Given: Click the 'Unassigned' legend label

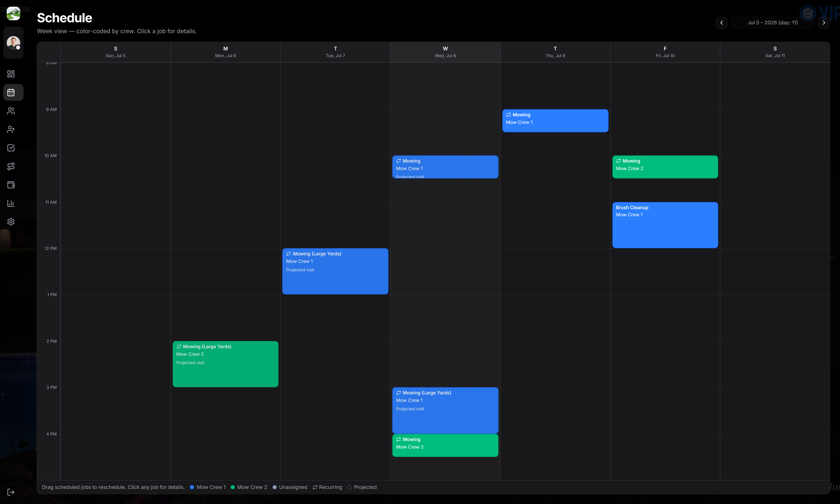Looking at the screenshot, I should point(293,487).
